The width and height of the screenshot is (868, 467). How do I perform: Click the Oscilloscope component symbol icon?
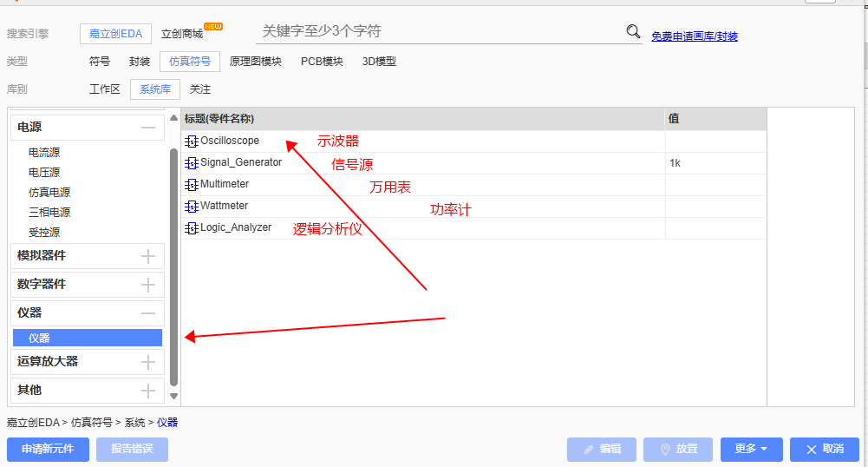(x=191, y=141)
